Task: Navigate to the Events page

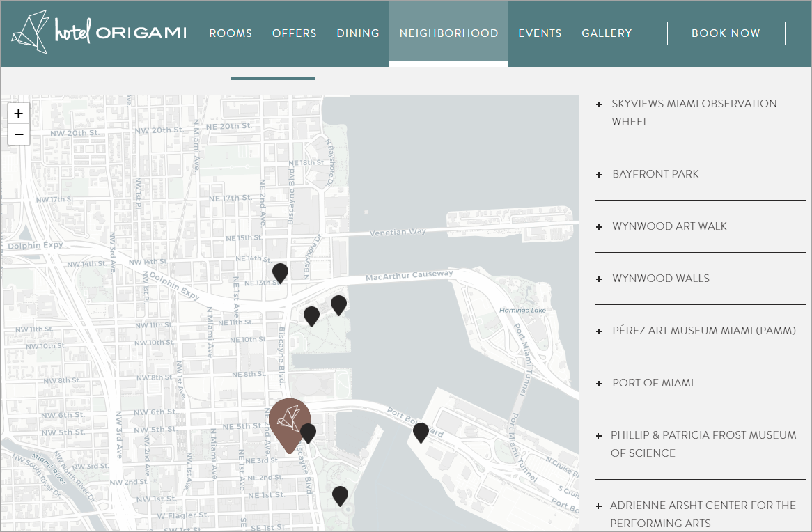Action: (x=540, y=33)
